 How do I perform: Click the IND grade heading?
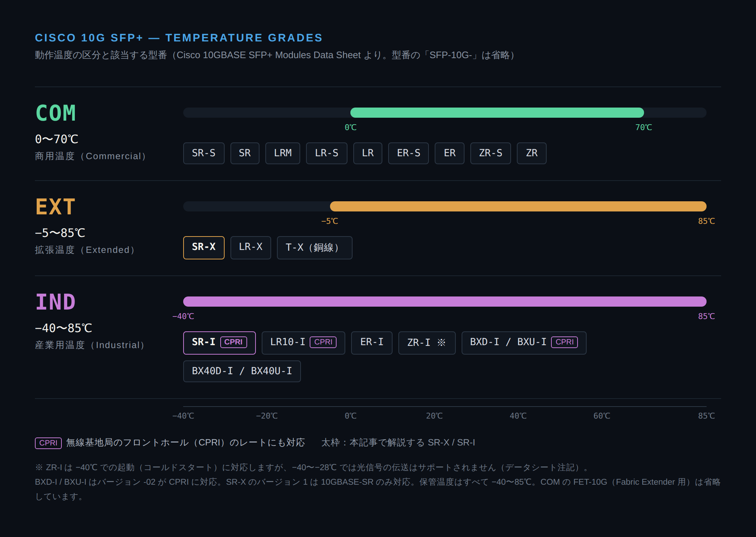55,302
